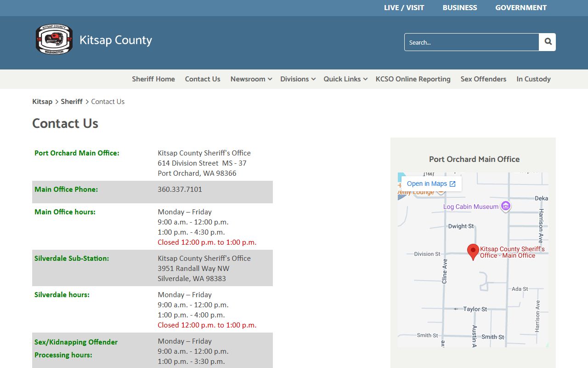Click Port Orchard Main Office map heading
Screen dimensions: 588x368
(474, 159)
